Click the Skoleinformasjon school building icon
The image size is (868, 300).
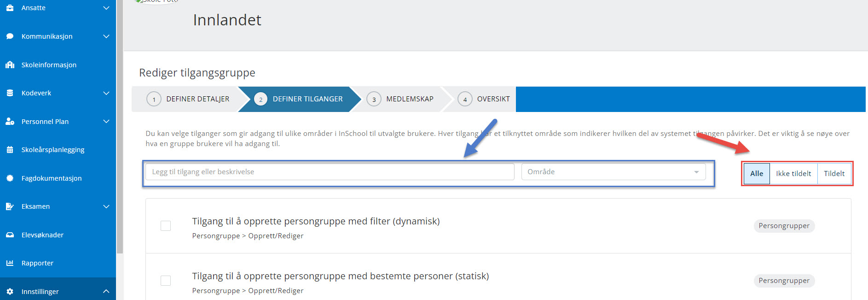click(x=10, y=65)
